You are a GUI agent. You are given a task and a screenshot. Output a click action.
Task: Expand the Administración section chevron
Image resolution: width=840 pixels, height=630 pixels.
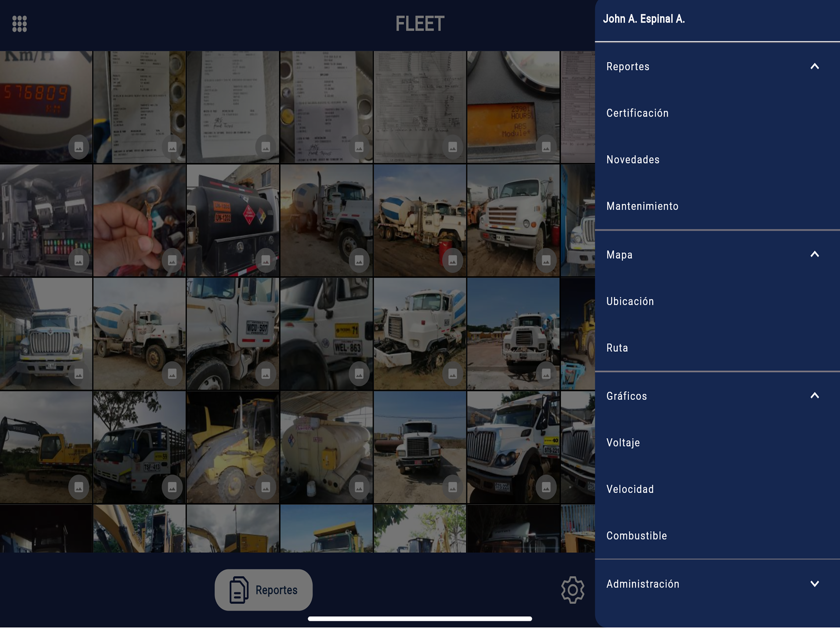pyautogui.click(x=814, y=584)
